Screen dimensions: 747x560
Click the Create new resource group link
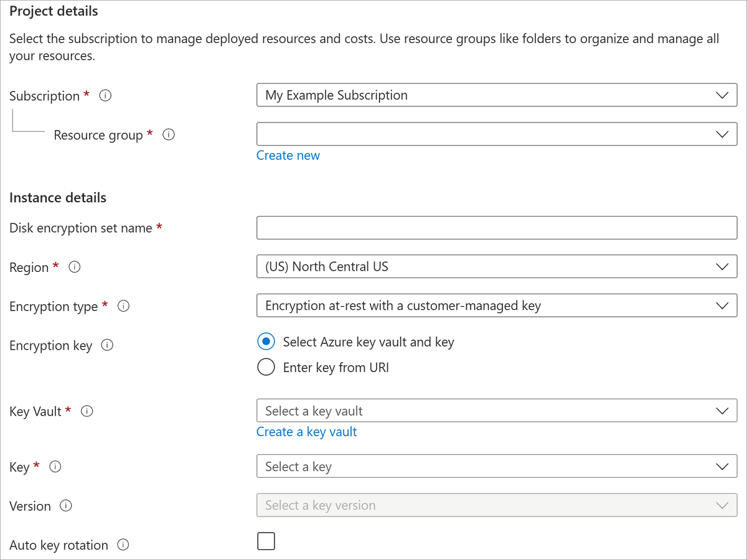pos(288,156)
